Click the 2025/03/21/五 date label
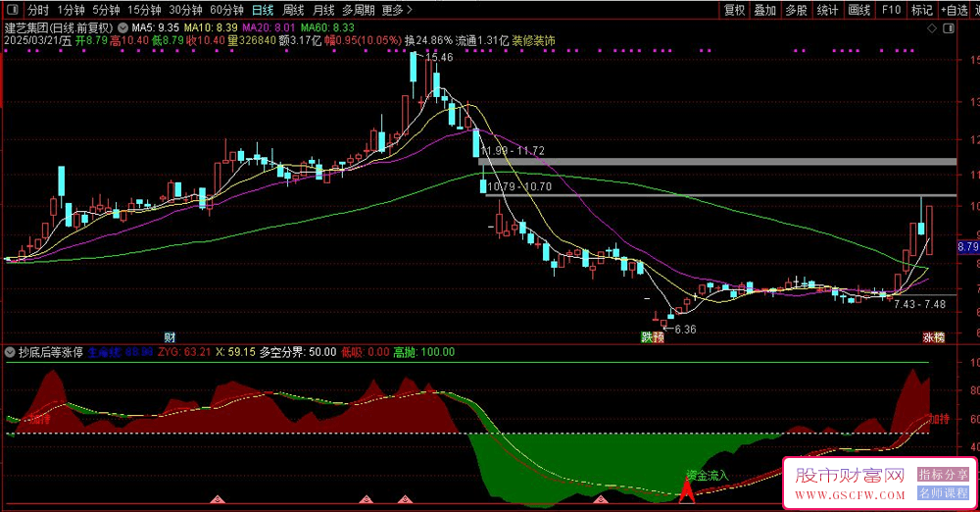The width and height of the screenshot is (980, 512). point(37,40)
